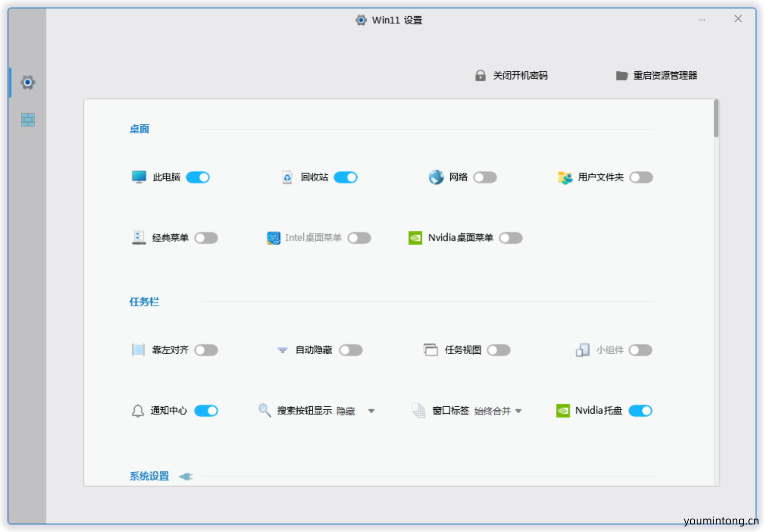
Task: Close the Win11 设置 window
Action: (738, 19)
